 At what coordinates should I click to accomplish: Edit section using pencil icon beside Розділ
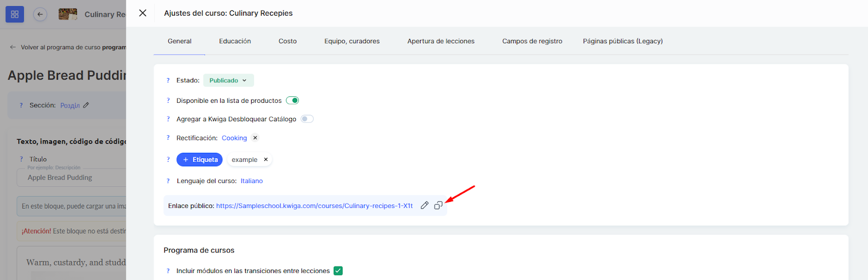pos(86,105)
